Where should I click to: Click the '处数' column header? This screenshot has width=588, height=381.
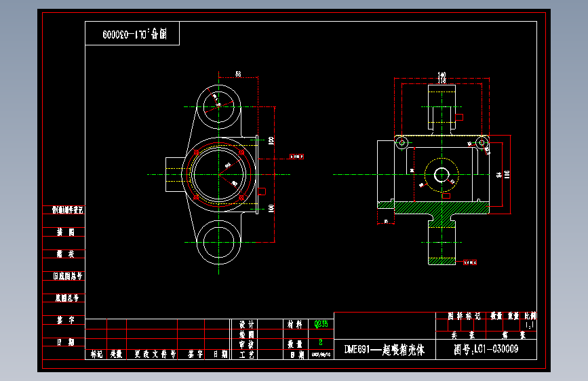[116, 355]
